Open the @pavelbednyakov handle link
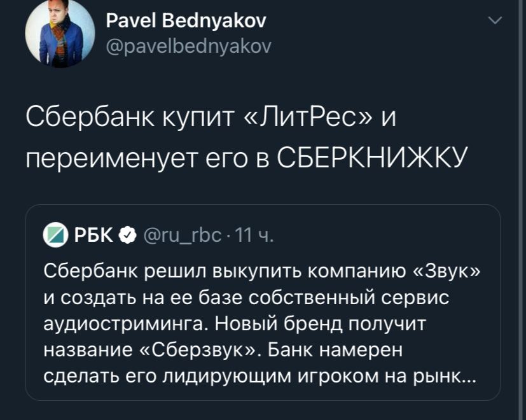Image resolution: width=526 pixels, height=420 pixels. pyautogui.click(x=188, y=46)
